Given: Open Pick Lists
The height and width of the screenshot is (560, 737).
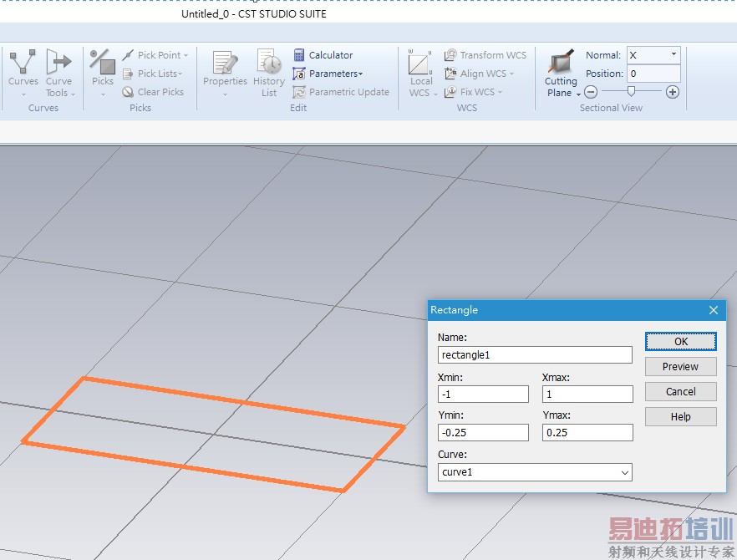Looking at the screenshot, I should 153,74.
